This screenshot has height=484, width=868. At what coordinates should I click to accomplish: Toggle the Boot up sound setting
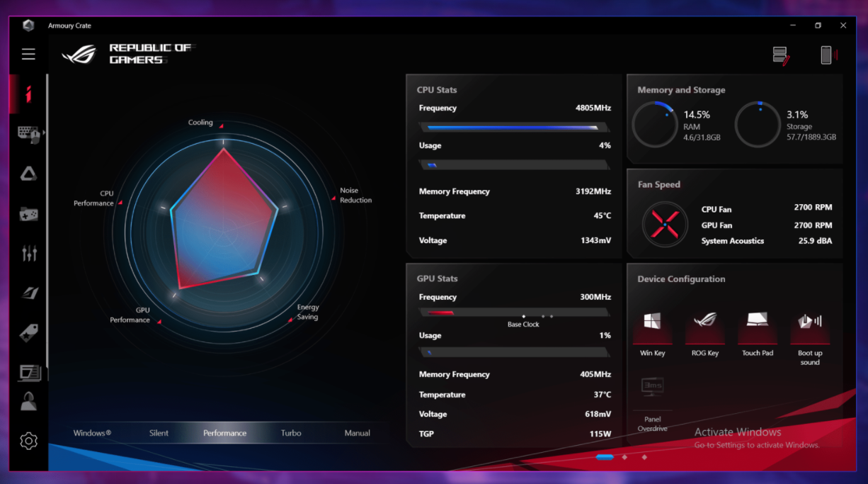tap(810, 337)
